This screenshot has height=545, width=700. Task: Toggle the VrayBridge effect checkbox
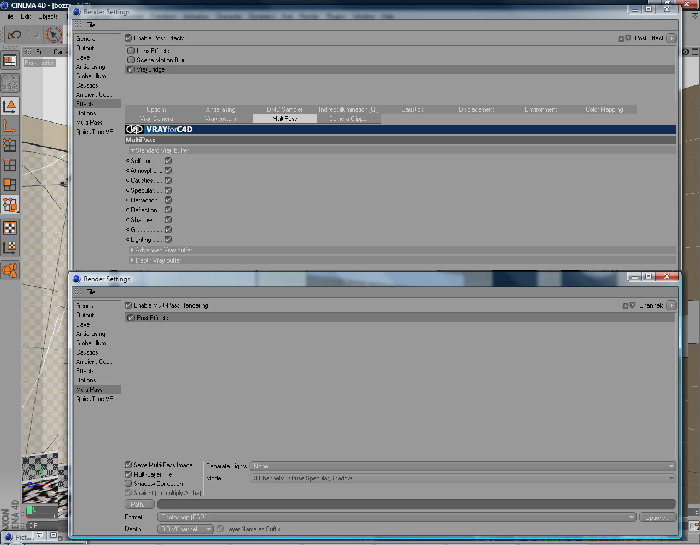click(131, 69)
